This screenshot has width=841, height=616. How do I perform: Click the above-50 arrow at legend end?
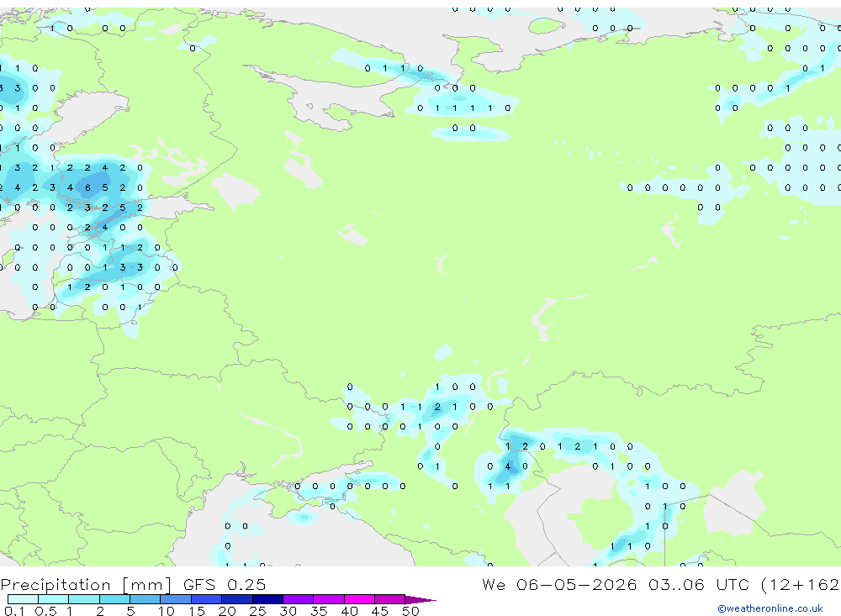pos(420,599)
